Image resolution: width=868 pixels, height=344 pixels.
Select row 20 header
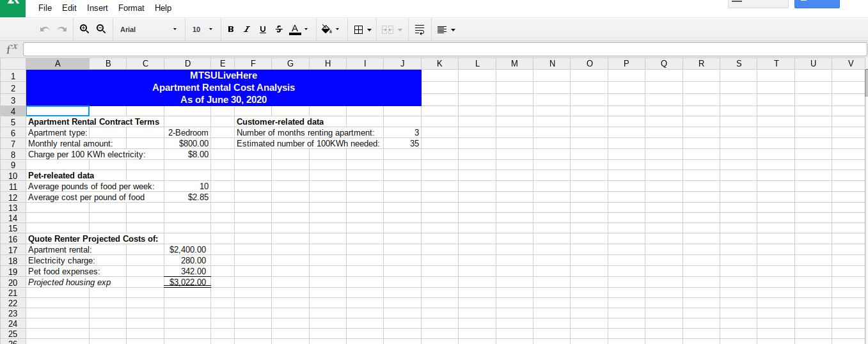tap(13, 282)
